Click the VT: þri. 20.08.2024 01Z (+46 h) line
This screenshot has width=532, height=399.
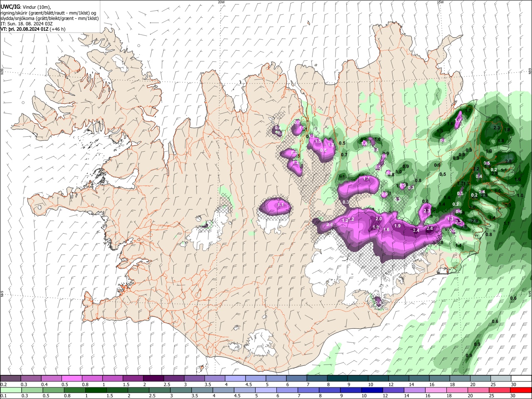[33, 29]
